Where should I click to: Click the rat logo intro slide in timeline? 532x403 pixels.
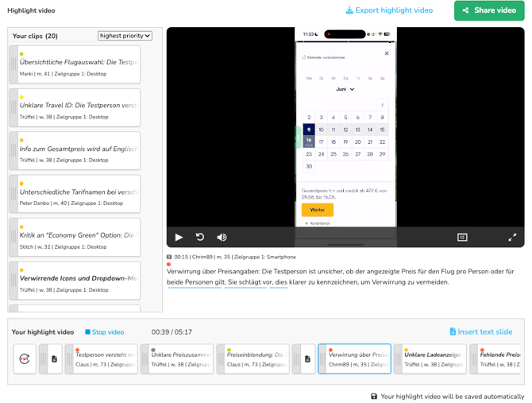coord(25,358)
